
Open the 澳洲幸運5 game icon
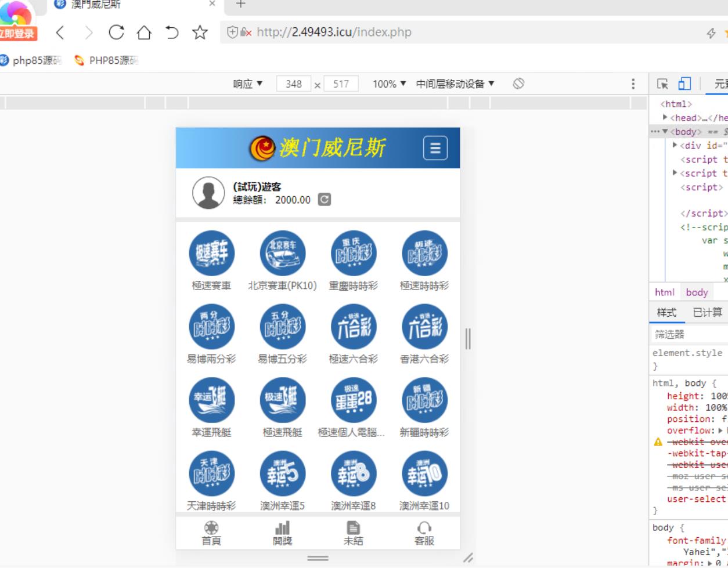[x=282, y=473]
